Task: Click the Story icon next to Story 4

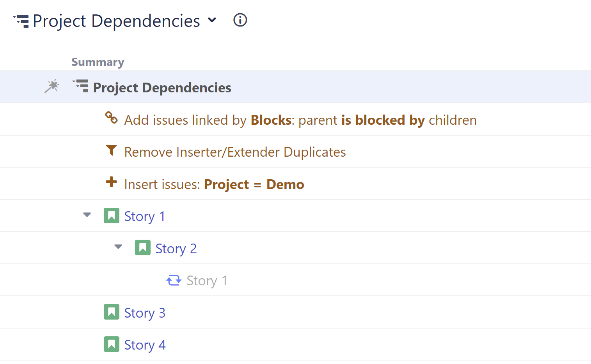Action: 112,344
